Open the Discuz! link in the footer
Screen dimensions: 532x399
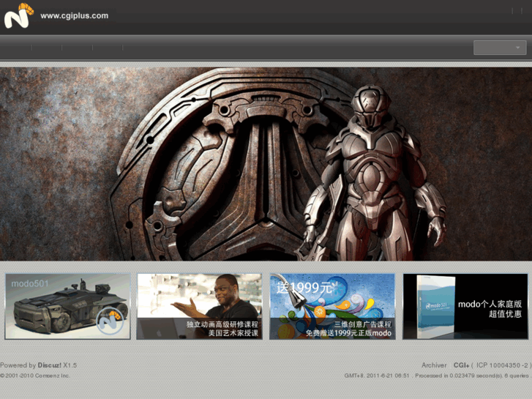tap(49, 365)
